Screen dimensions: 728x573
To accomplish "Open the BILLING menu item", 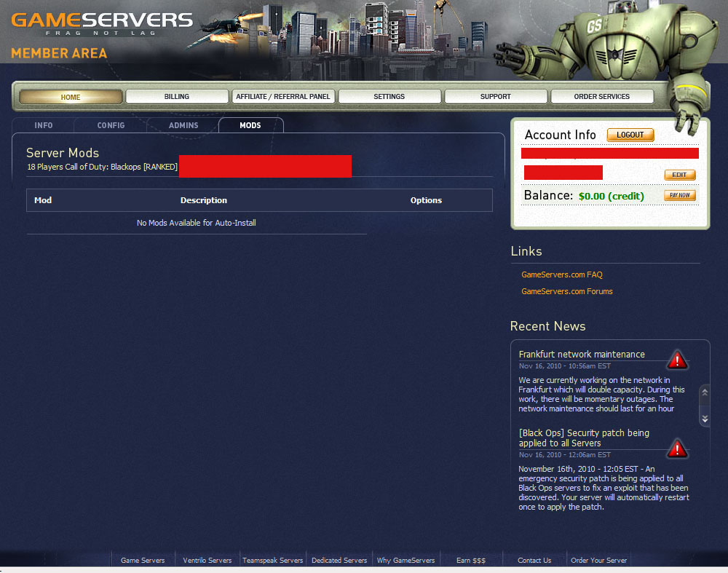I will [x=177, y=97].
